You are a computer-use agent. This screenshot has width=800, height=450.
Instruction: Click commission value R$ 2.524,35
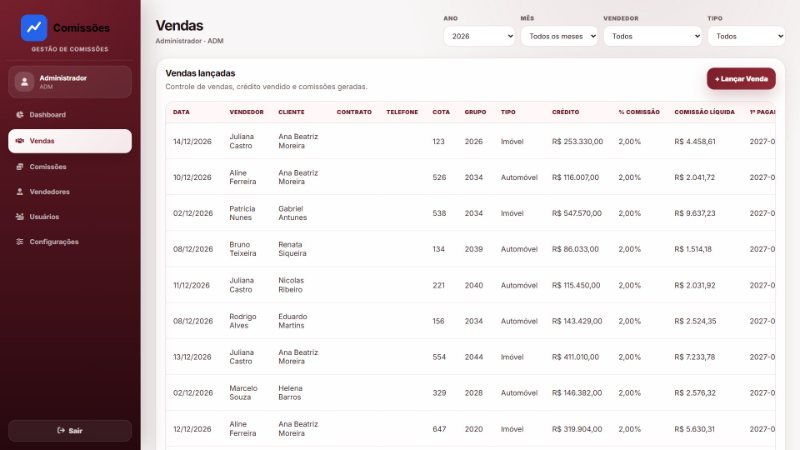point(695,321)
